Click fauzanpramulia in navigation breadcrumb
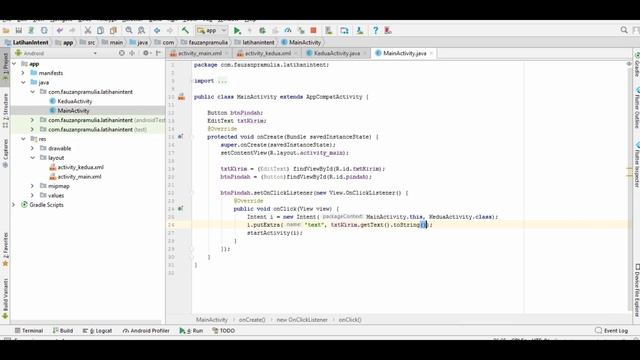The height and width of the screenshot is (360, 640). click(208, 42)
